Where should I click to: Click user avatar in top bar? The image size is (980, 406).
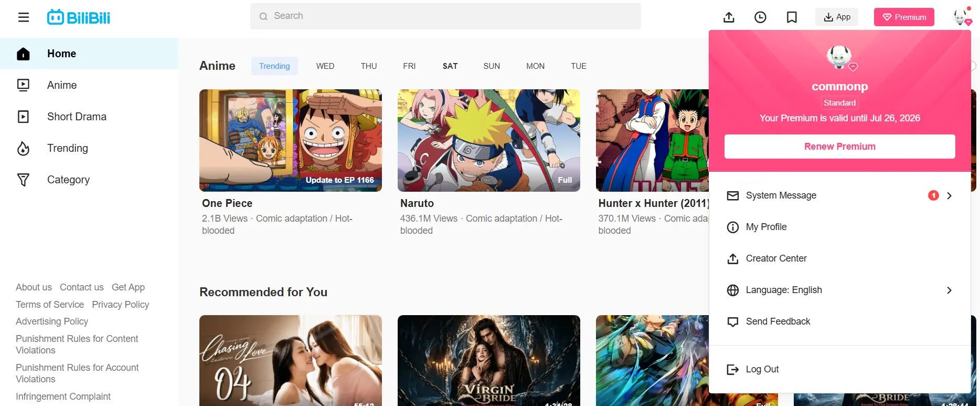962,17
